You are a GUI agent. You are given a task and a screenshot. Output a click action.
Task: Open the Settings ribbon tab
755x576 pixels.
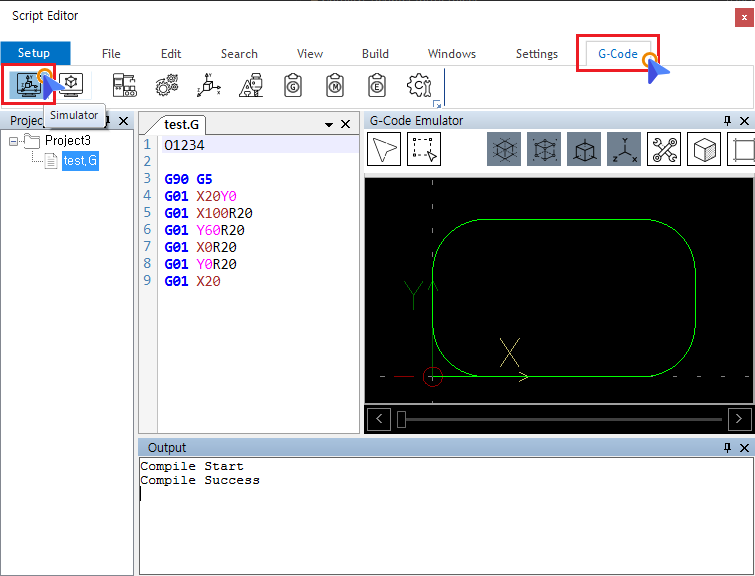(537, 54)
